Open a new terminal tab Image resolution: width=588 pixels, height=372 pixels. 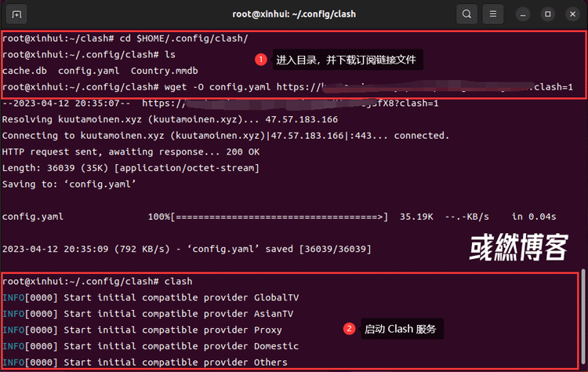(x=17, y=14)
